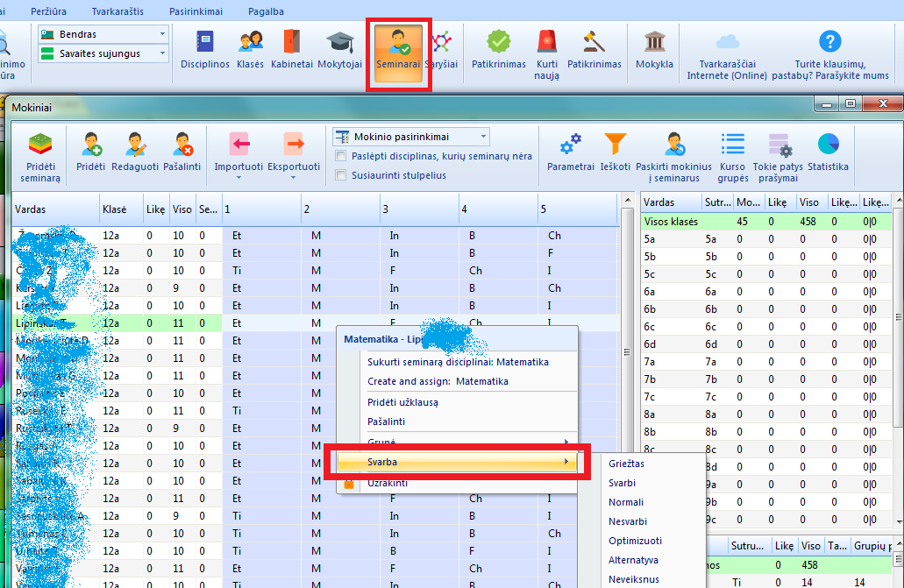Image resolution: width=904 pixels, height=588 pixels.
Task: Choose Griežtas from the submenu
Action: pyautogui.click(x=626, y=464)
